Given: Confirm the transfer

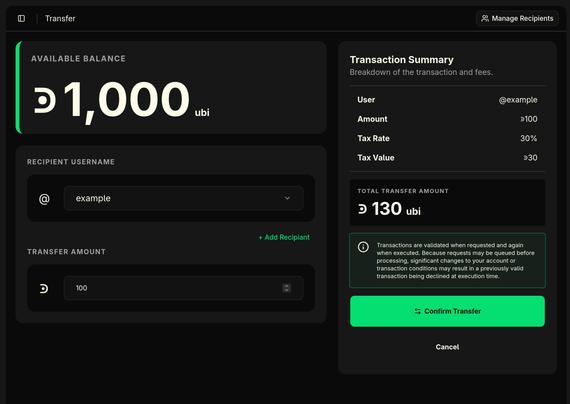Looking at the screenshot, I should click(447, 311).
